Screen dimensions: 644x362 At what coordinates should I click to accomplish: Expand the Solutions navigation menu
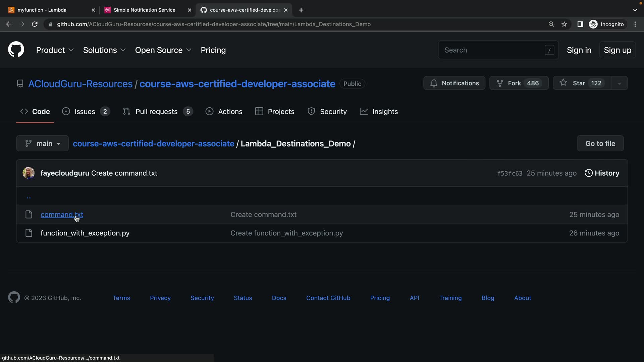point(104,50)
